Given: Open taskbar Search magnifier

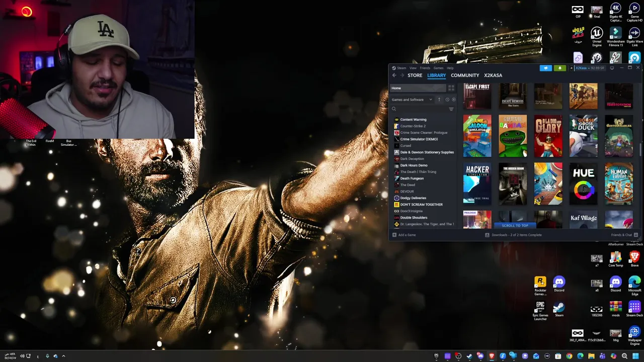Looking at the screenshot, I should [x=624, y=356].
